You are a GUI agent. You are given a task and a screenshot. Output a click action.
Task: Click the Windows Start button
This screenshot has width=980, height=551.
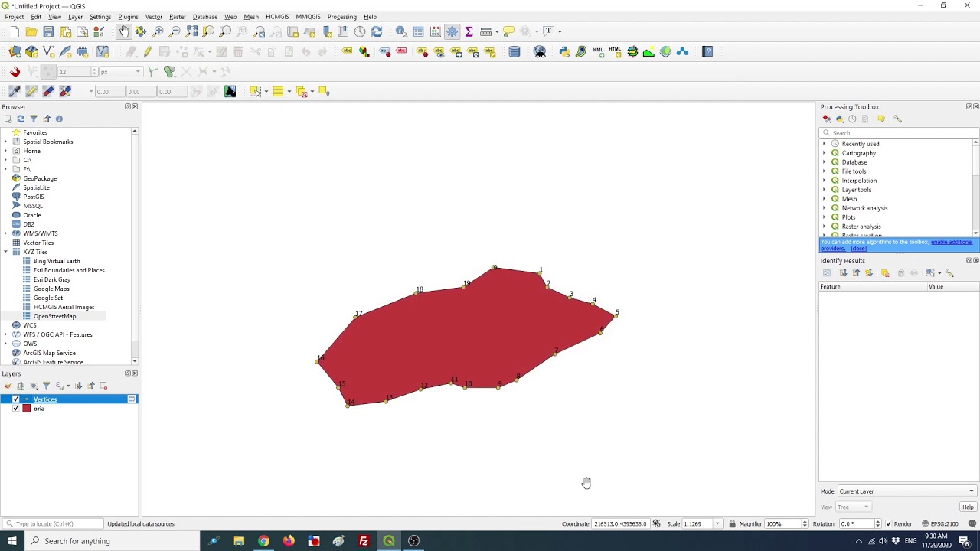pos(11,541)
